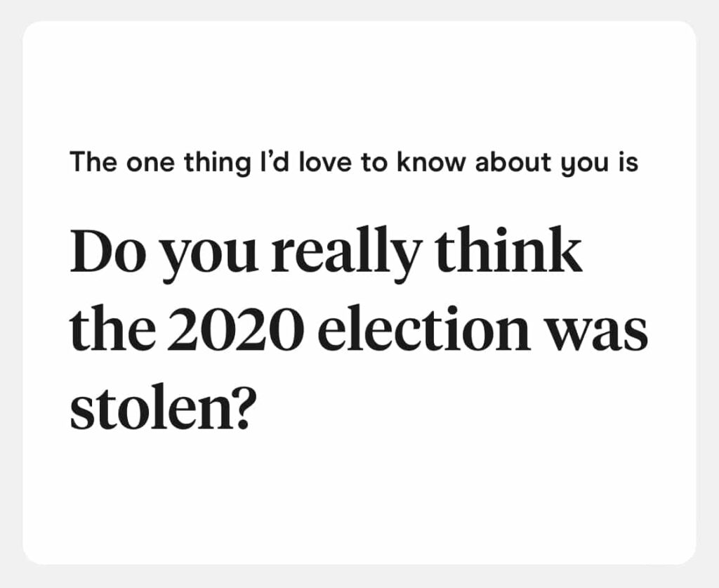Click the word "one" in the prompt line
This screenshot has height=588, width=719.
pos(145,164)
